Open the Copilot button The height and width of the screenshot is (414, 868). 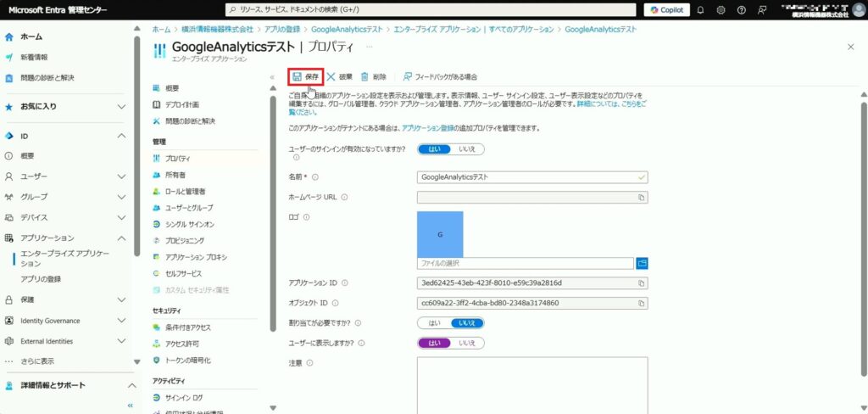click(x=666, y=10)
